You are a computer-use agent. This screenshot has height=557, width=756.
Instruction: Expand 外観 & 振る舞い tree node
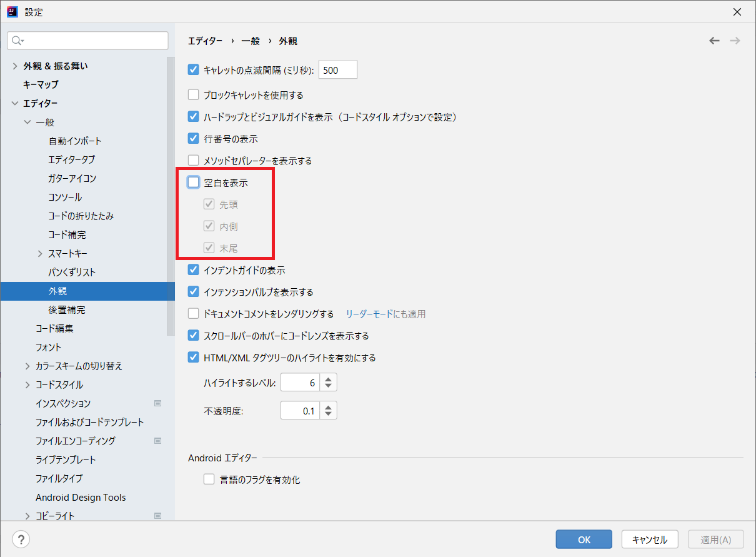(x=15, y=66)
